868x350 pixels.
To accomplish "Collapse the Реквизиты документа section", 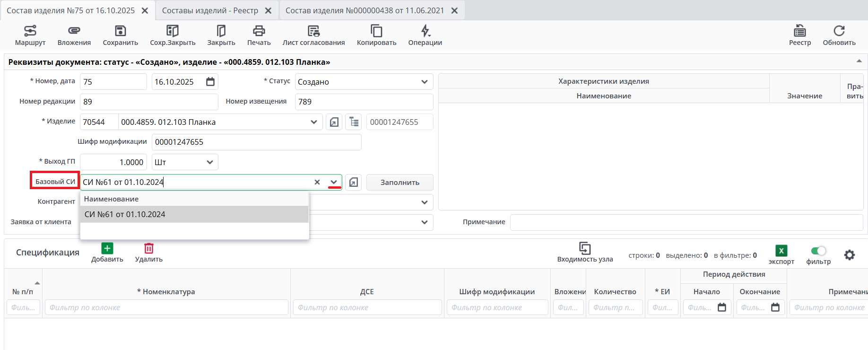I will pos(859,61).
